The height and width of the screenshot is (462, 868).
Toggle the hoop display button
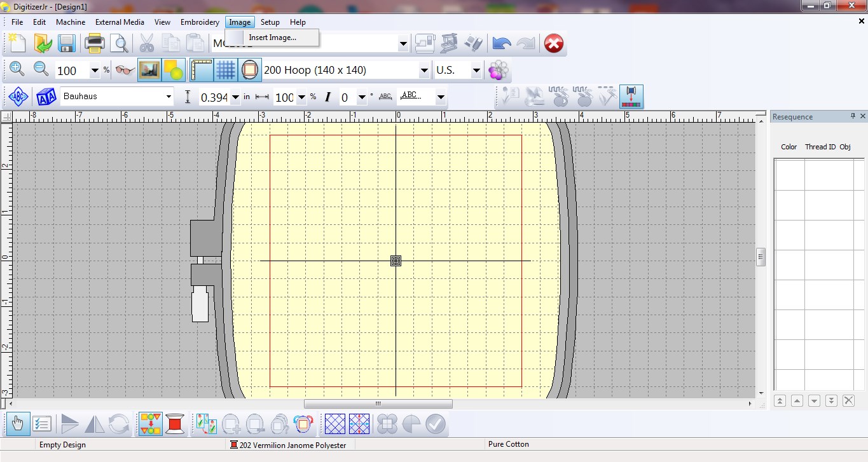coord(250,70)
